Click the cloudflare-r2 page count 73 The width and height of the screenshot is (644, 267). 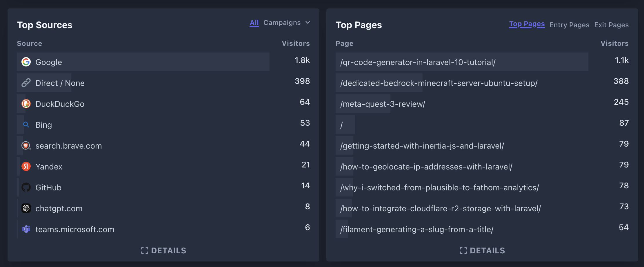[x=624, y=206]
